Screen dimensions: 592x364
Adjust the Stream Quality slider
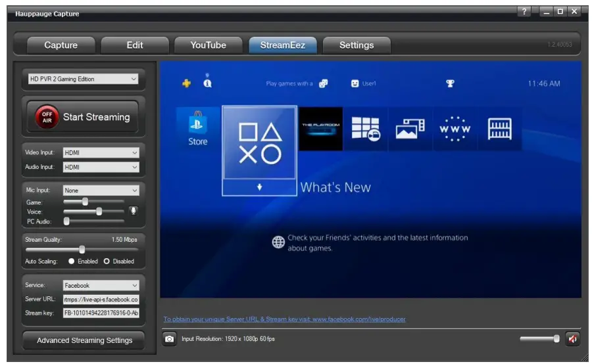pyautogui.click(x=82, y=249)
